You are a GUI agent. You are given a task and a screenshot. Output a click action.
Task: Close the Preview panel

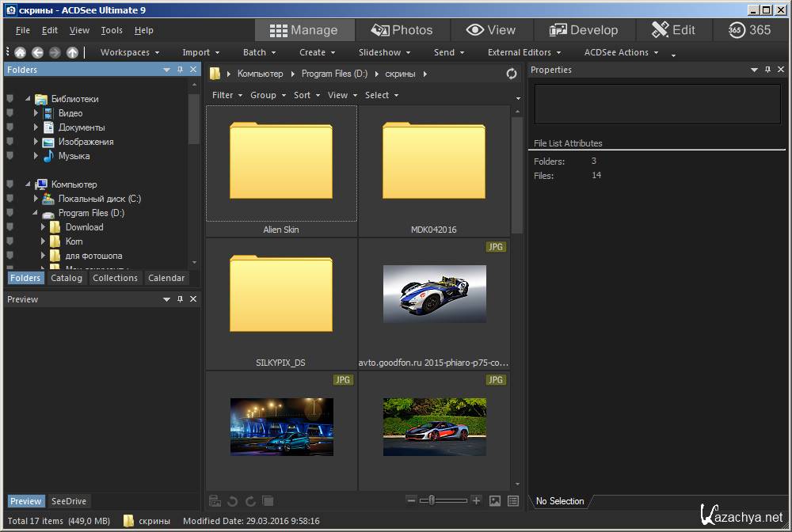(193, 299)
